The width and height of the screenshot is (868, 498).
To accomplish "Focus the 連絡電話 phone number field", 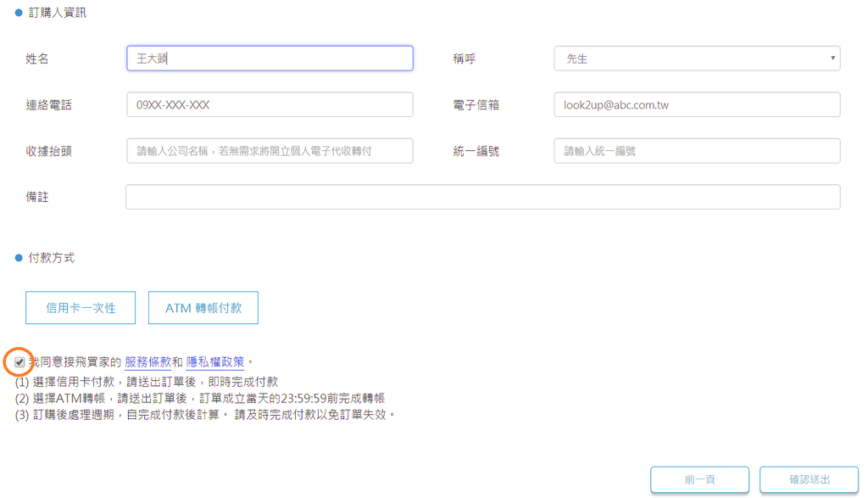I will pyautogui.click(x=270, y=104).
